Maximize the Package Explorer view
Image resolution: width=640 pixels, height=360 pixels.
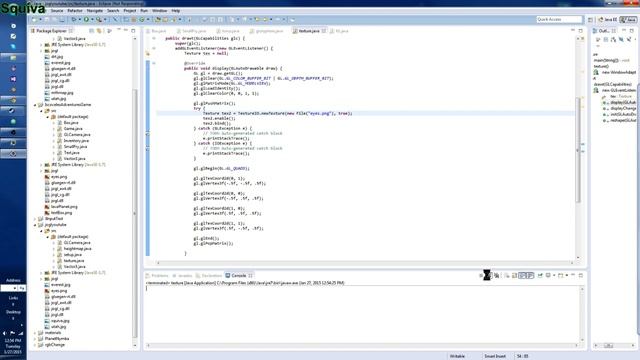pos(133,31)
